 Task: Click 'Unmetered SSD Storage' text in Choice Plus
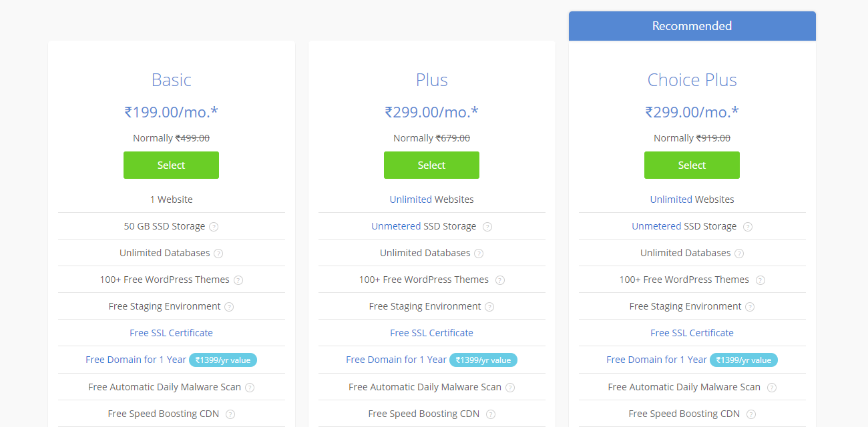tap(684, 226)
